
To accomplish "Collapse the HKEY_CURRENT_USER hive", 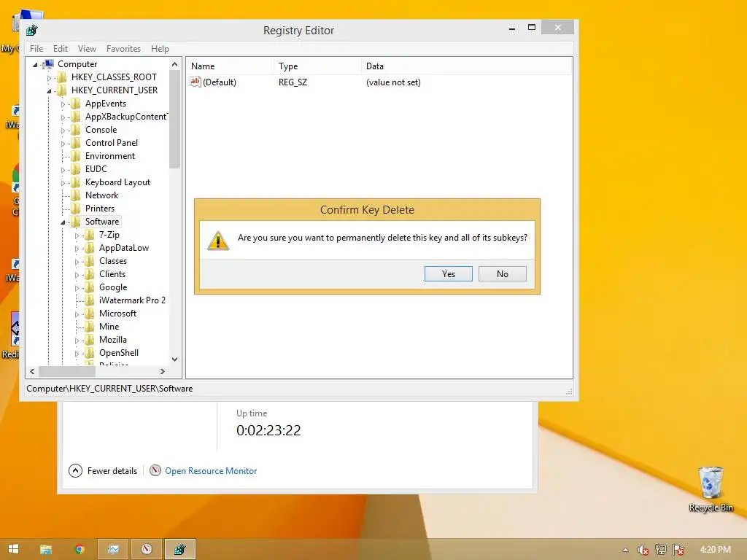I will pyautogui.click(x=49, y=91).
